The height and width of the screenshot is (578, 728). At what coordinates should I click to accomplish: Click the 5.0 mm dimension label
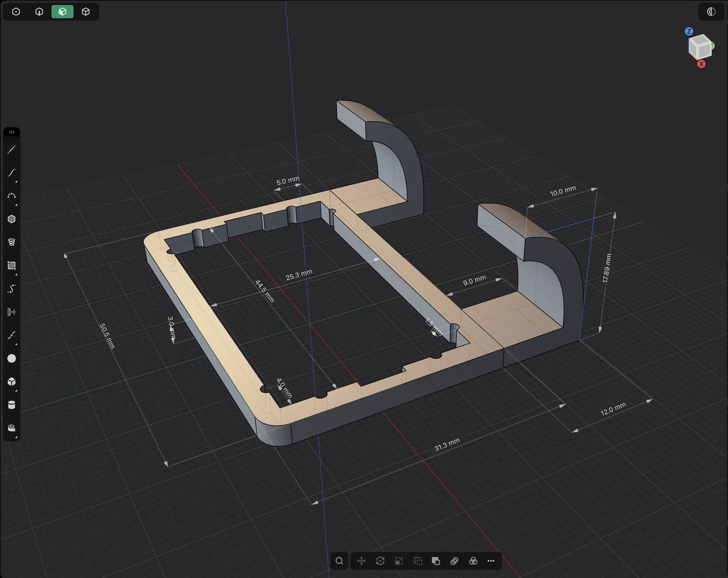pos(288,181)
